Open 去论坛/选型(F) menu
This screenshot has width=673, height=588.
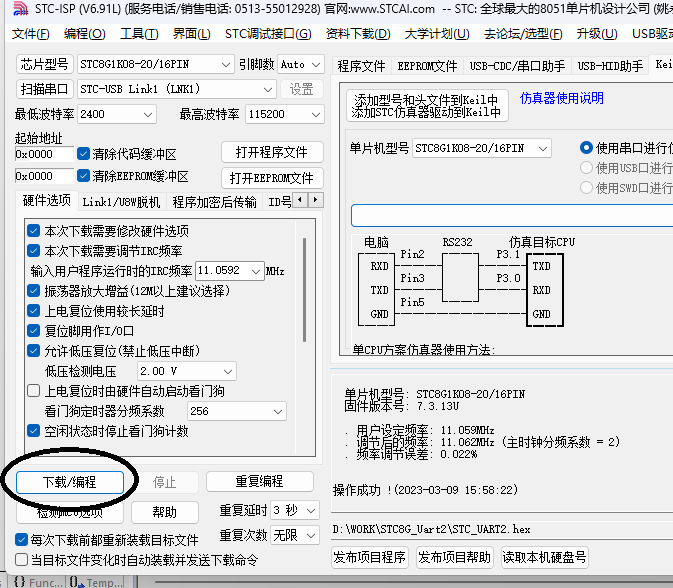(x=523, y=33)
